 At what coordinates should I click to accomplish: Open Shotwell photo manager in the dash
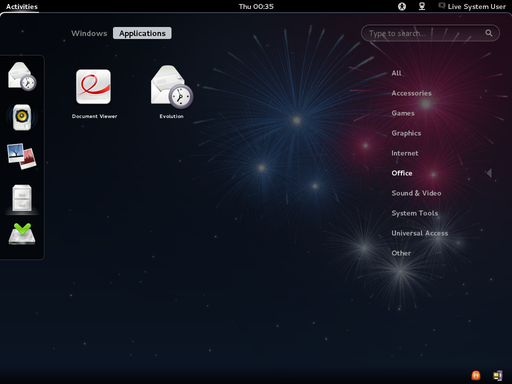coord(22,156)
